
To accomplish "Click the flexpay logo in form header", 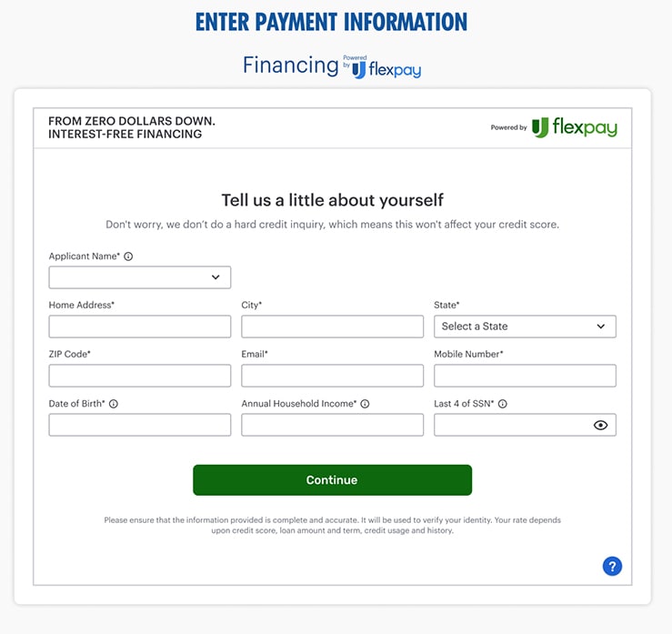I will point(574,128).
